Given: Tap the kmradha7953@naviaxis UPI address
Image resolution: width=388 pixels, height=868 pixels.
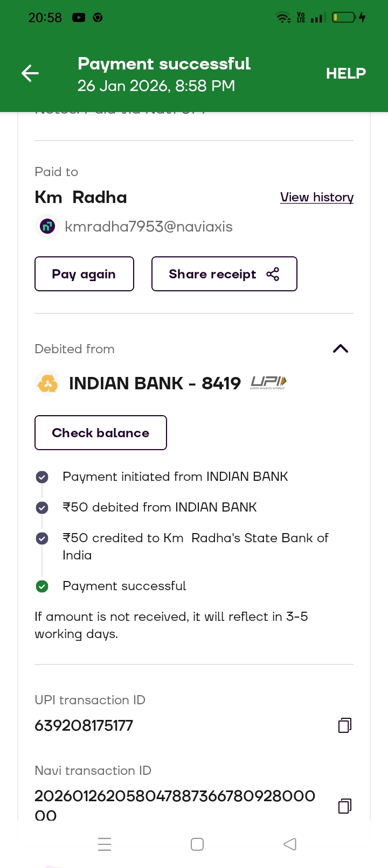Looking at the screenshot, I should coord(149,227).
